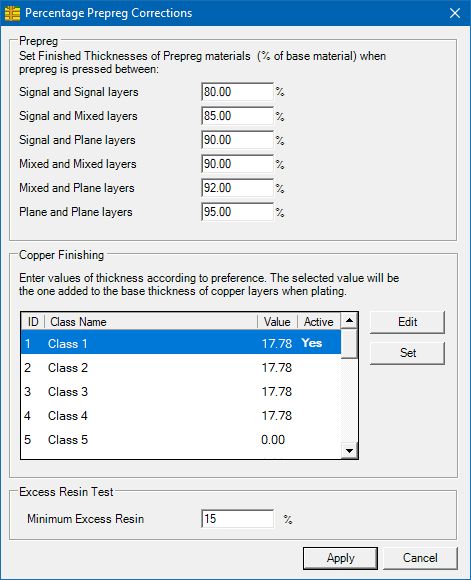Focus the Plane and Plane layers field
The image size is (471, 580).
[238, 212]
